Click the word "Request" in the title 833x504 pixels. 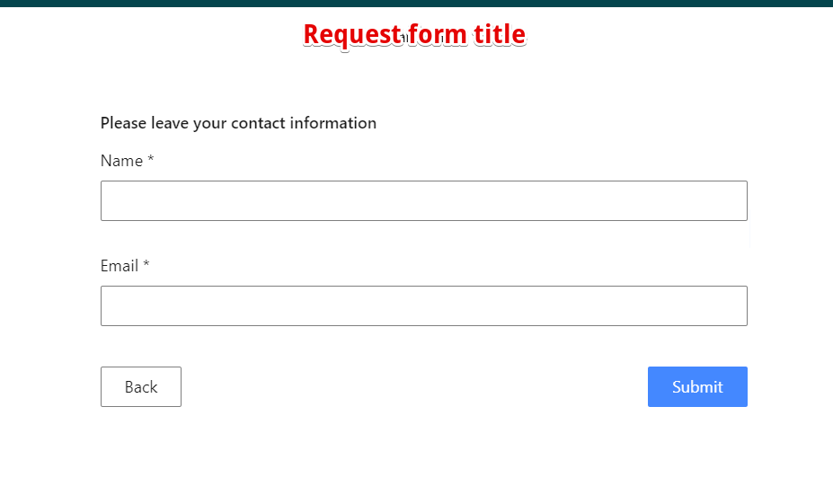pyautogui.click(x=351, y=34)
